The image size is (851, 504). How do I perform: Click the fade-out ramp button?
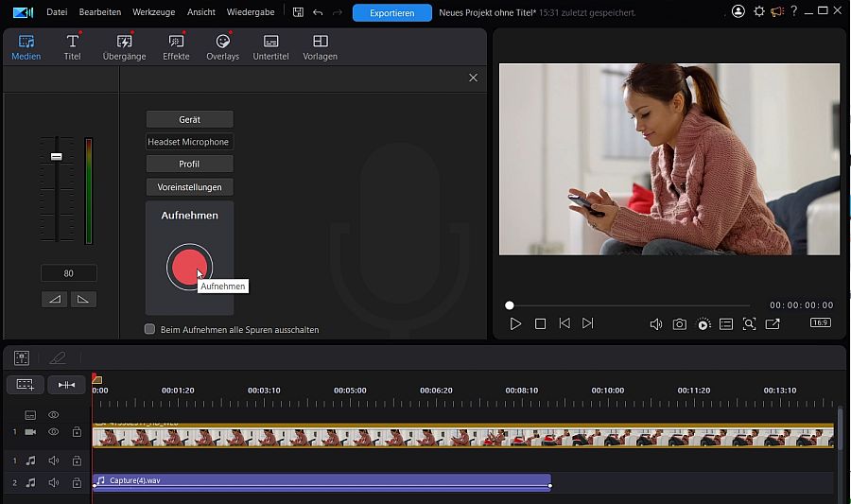click(83, 299)
